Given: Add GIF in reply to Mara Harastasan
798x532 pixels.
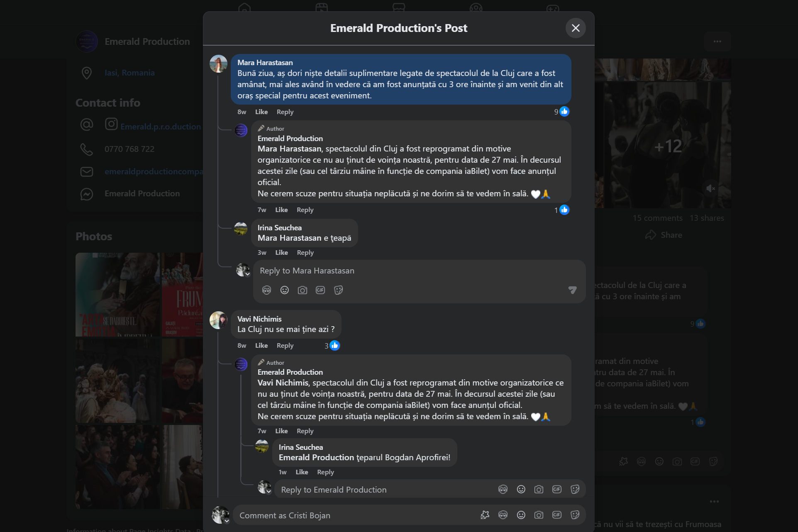Looking at the screenshot, I should point(320,290).
